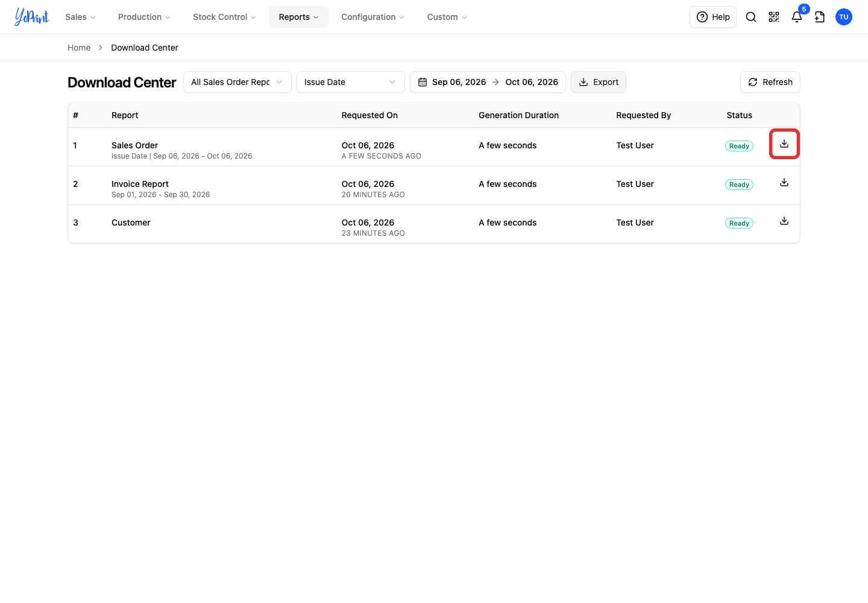Expand the Production menu

click(144, 17)
